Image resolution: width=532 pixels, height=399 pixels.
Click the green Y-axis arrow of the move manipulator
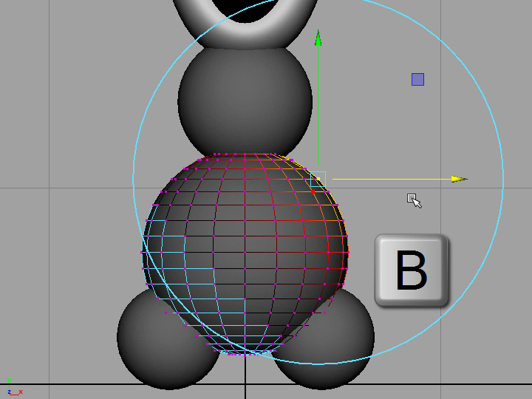point(318,40)
